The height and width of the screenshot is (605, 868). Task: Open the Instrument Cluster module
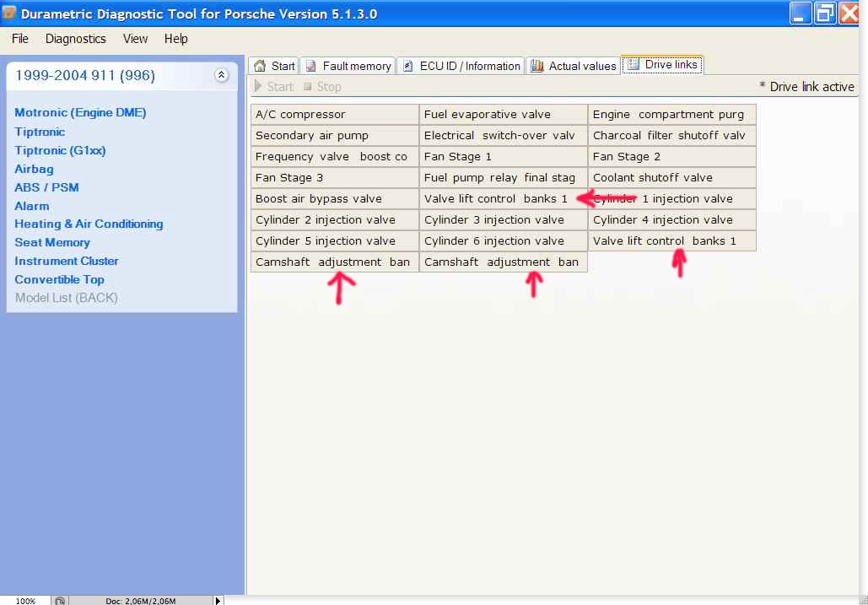(67, 261)
